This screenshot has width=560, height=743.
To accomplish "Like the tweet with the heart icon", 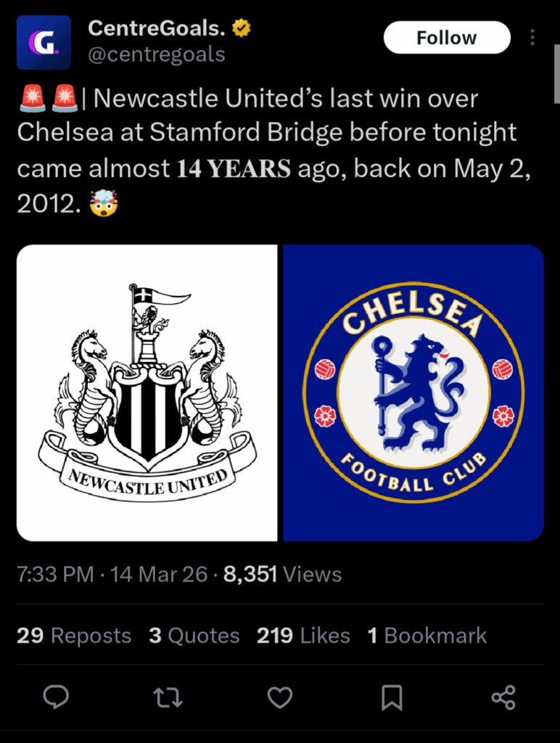I will (279, 698).
